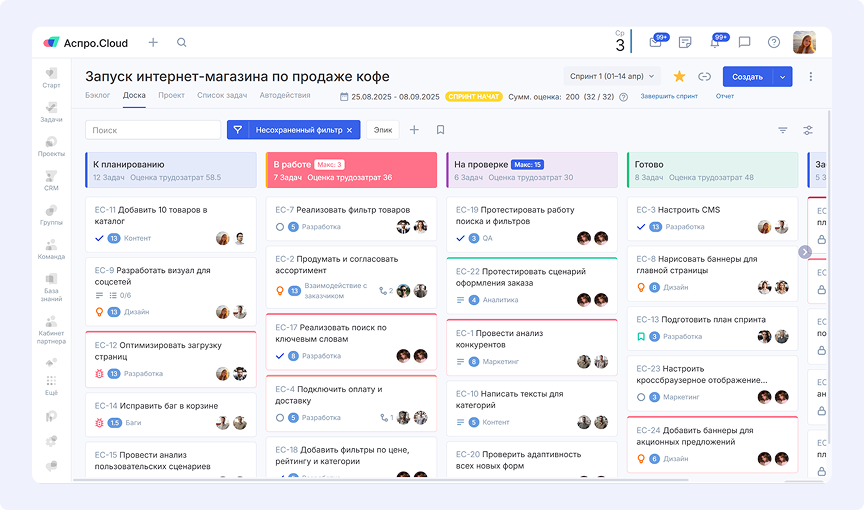The height and width of the screenshot is (510, 864).
Task: Click the Завершить спринт link
Action: (669, 97)
